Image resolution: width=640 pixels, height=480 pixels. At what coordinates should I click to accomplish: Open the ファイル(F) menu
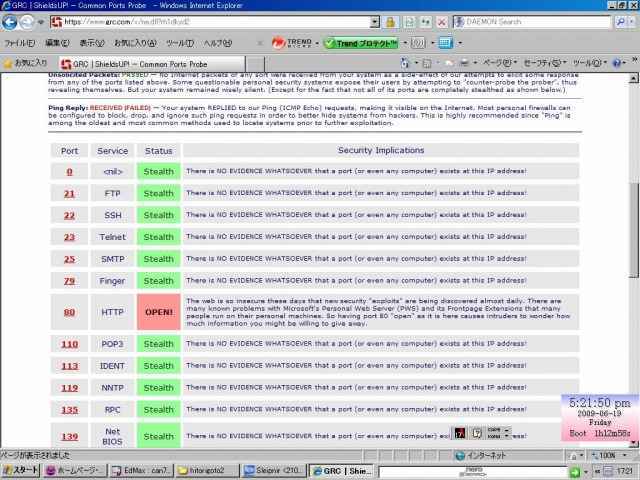click(x=20, y=43)
